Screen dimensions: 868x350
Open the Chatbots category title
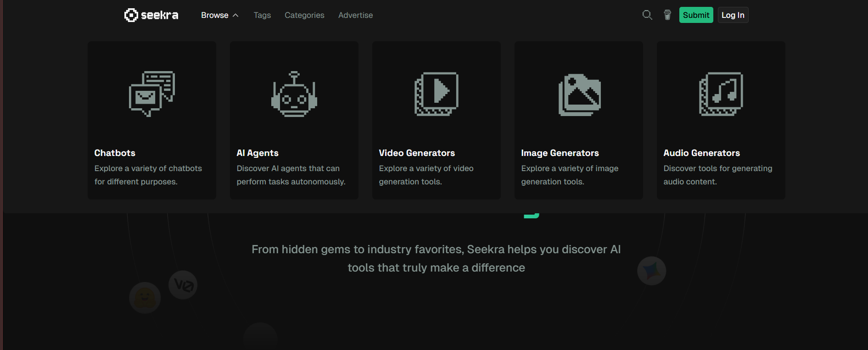coord(115,153)
